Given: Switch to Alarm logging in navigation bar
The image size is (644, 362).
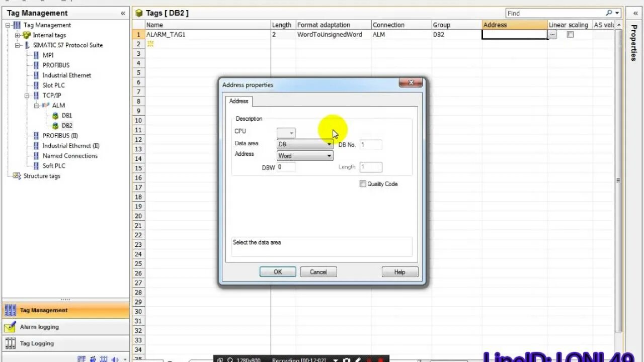Looking at the screenshot, I should [65, 327].
